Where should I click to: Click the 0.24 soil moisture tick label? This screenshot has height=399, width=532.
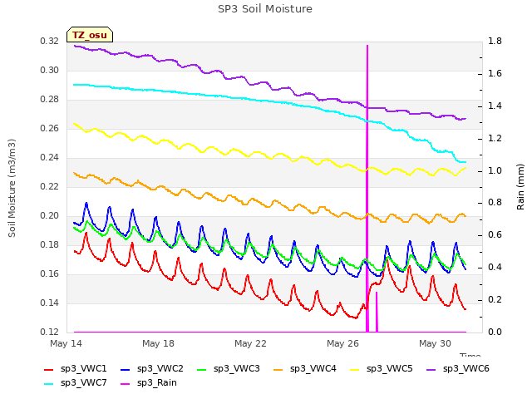(50, 158)
